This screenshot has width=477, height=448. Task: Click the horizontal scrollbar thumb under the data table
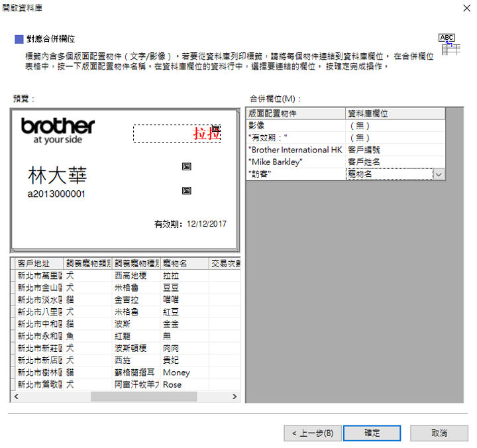tap(144, 396)
